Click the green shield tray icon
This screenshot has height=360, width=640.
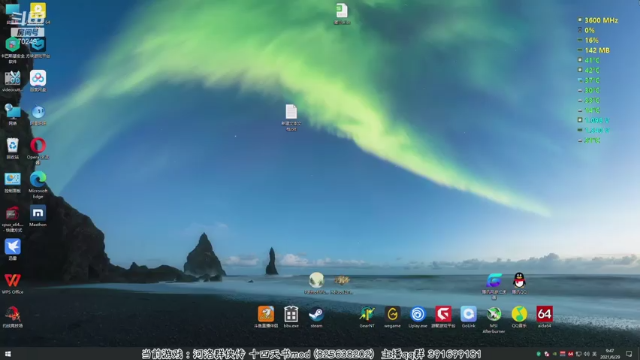pos(538,353)
